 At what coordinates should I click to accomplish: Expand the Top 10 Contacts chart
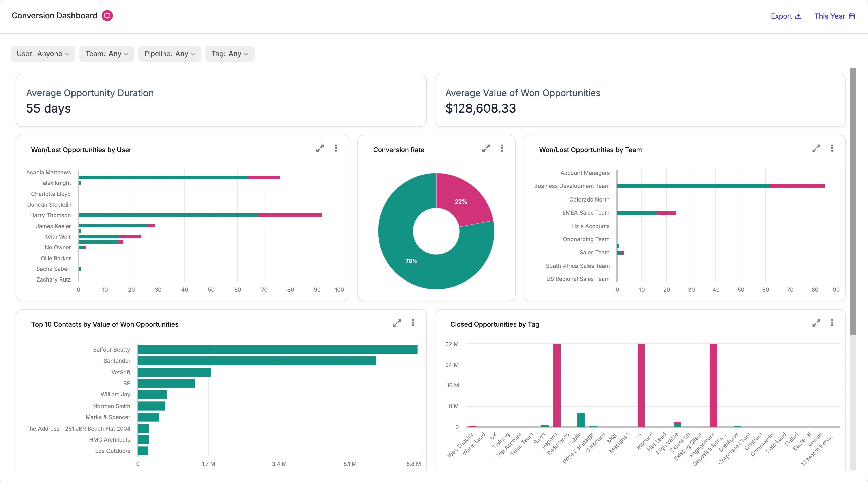[x=397, y=323]
